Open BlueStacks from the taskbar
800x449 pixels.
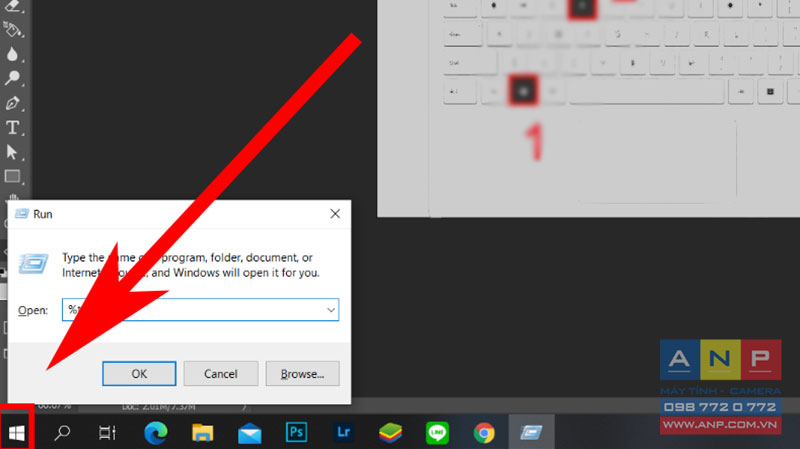pyautogui.click(x=390, y=433)
